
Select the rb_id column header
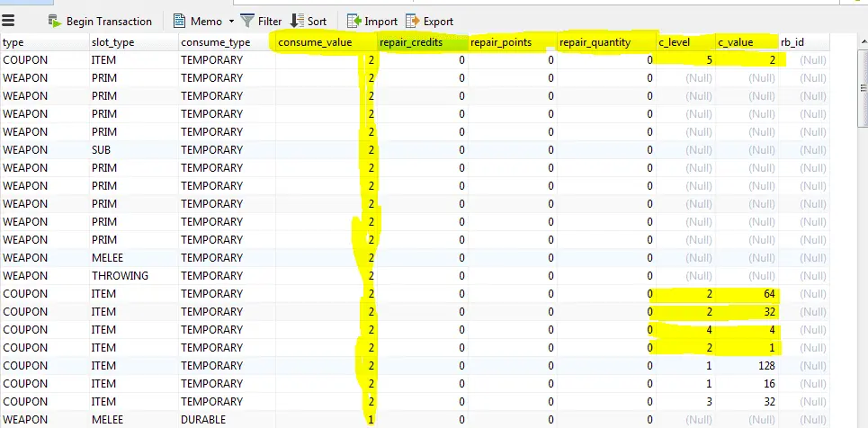point(804,42)
